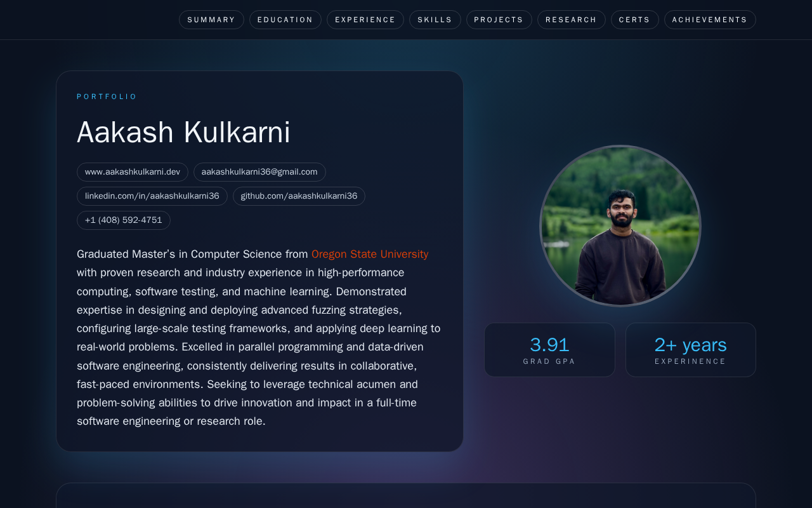Screen dimensions: 812x508
Task: Open the www.aakashkulkarni.dev website link
Action: pyautogui.click(x=133, y=172)
